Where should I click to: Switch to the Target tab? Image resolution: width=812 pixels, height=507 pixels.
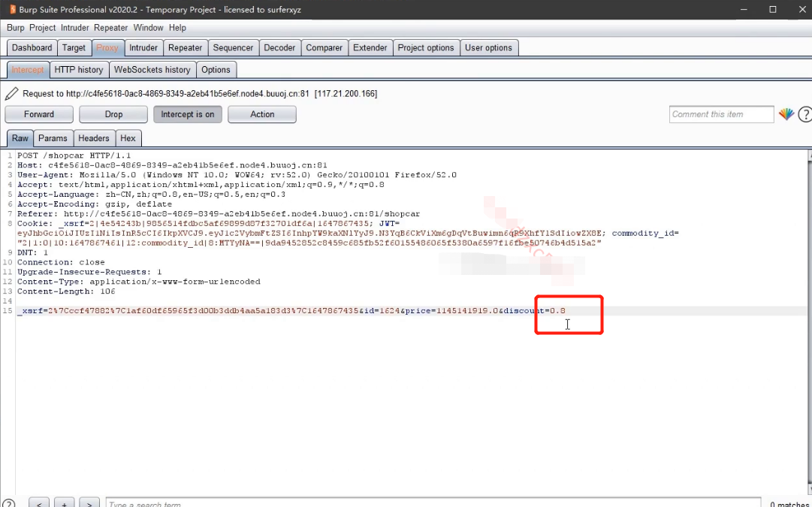click(74, 47)
